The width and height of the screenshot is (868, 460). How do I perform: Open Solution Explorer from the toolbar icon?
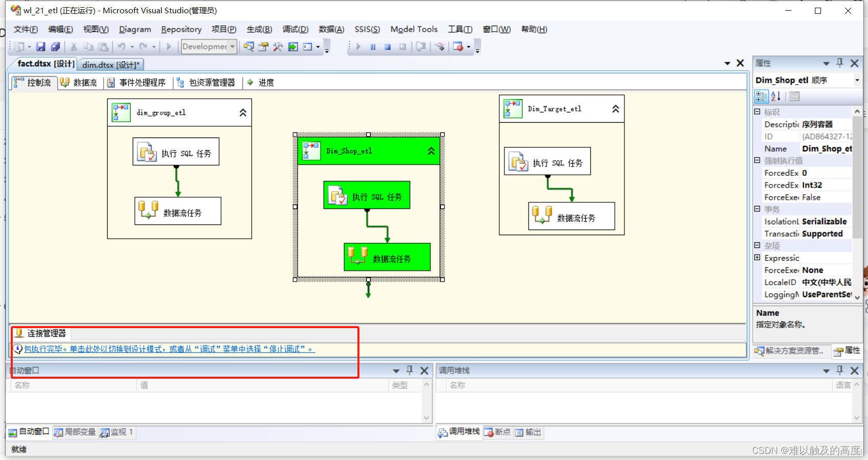point(249,47)
